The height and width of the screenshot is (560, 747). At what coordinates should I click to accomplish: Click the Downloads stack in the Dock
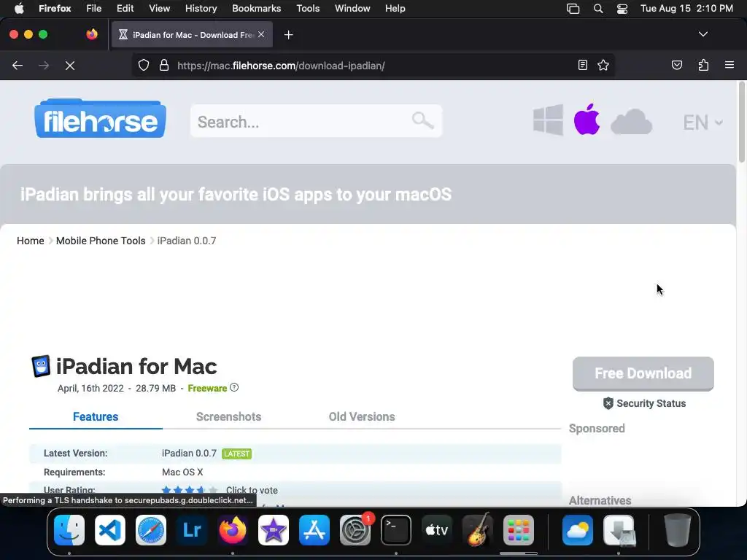pos(619,529)
